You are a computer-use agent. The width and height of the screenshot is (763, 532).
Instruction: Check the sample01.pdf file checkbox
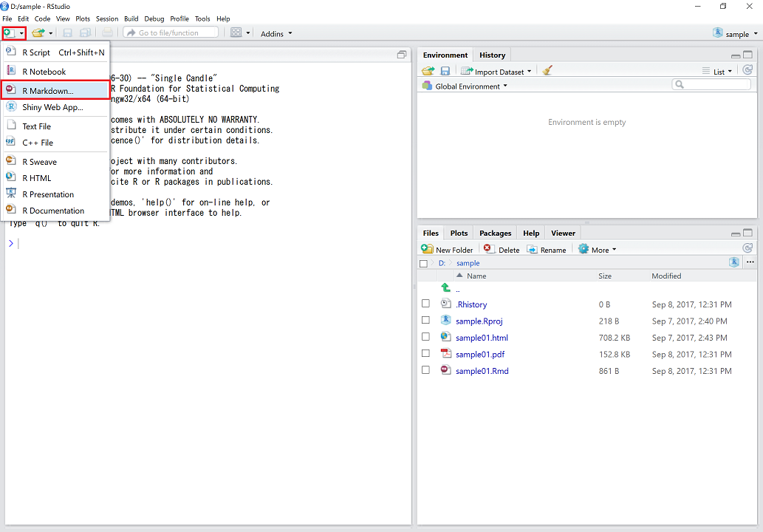[x=425, y=353]
